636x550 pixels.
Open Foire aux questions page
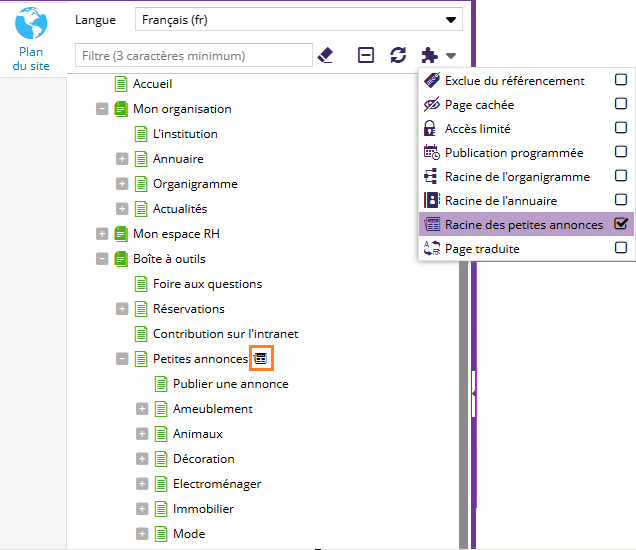tap(207, 284)
